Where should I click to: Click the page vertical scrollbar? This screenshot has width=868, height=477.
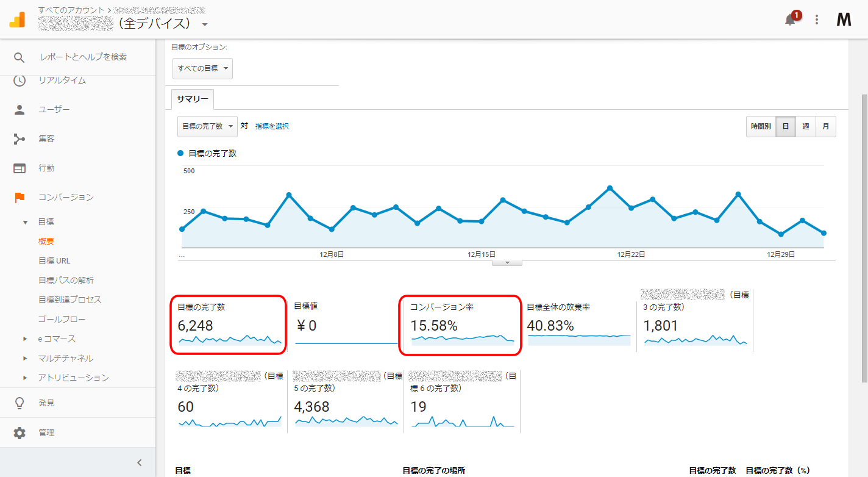pos(864,238)
